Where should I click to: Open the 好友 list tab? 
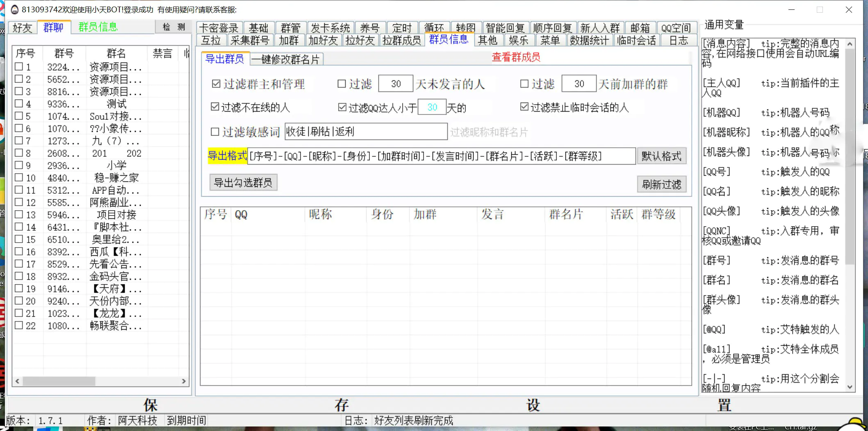[22, 28]
